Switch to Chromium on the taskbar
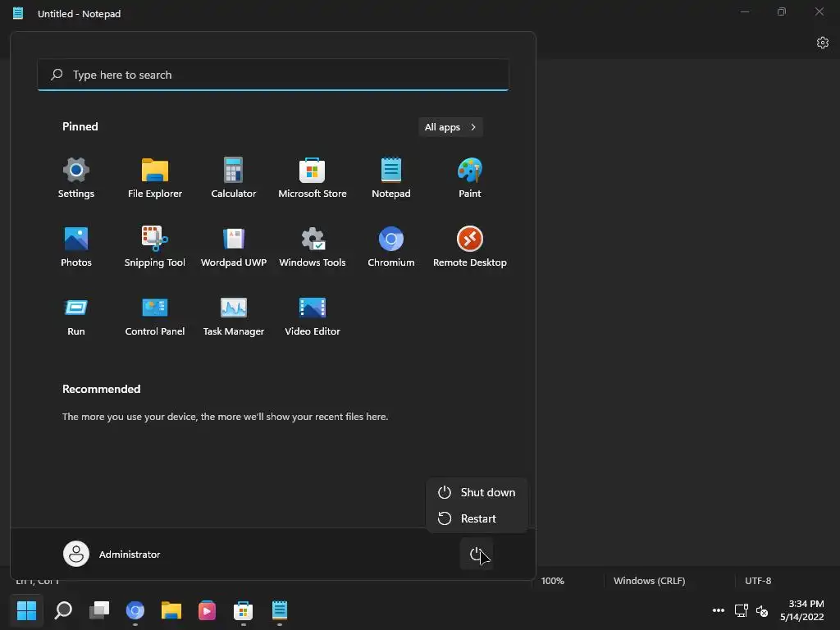 click(135, 610)
